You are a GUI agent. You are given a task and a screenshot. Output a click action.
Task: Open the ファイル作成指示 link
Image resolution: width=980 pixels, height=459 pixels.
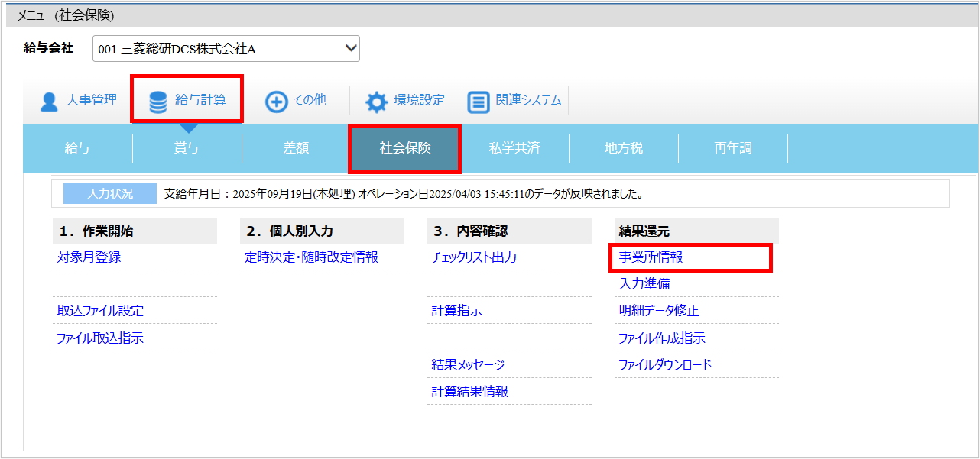click(662, 338)
